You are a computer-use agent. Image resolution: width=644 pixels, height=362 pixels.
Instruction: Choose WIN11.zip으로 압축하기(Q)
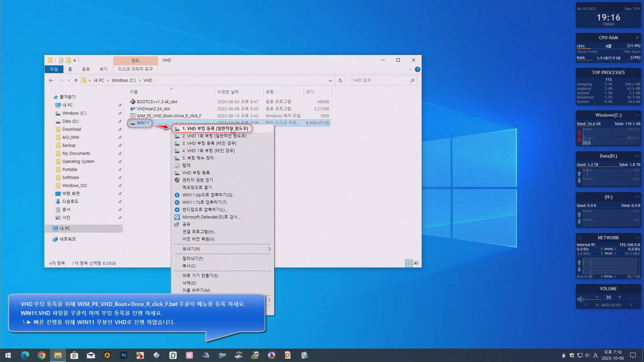222,195
